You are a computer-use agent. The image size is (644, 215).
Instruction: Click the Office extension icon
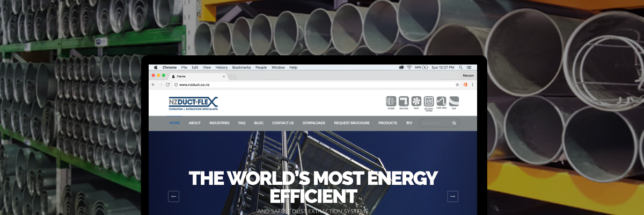point(465,84)
